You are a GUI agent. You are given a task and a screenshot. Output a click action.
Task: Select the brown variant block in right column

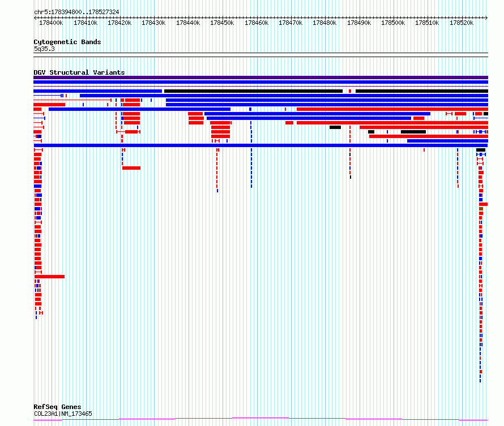pyautogui.click(x=481, y=209)
